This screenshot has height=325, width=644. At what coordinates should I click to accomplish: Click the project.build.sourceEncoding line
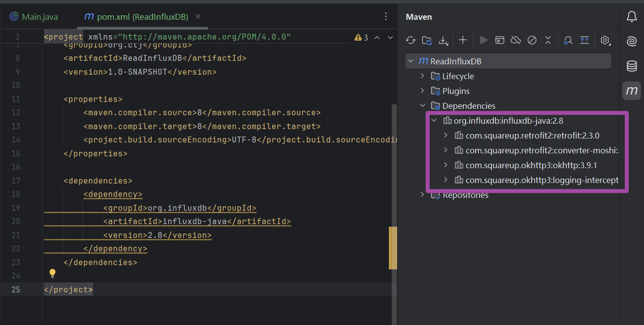click(240, 139)
